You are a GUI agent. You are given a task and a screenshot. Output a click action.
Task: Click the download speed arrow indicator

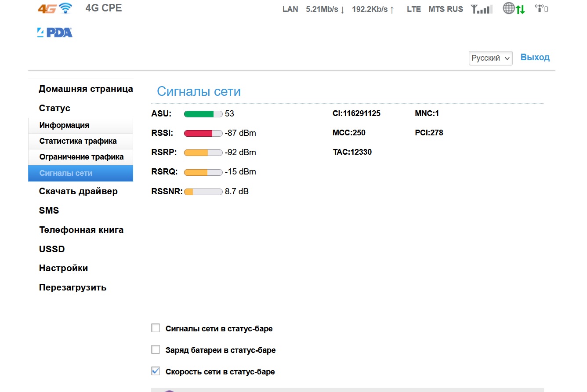coord(343,9)
